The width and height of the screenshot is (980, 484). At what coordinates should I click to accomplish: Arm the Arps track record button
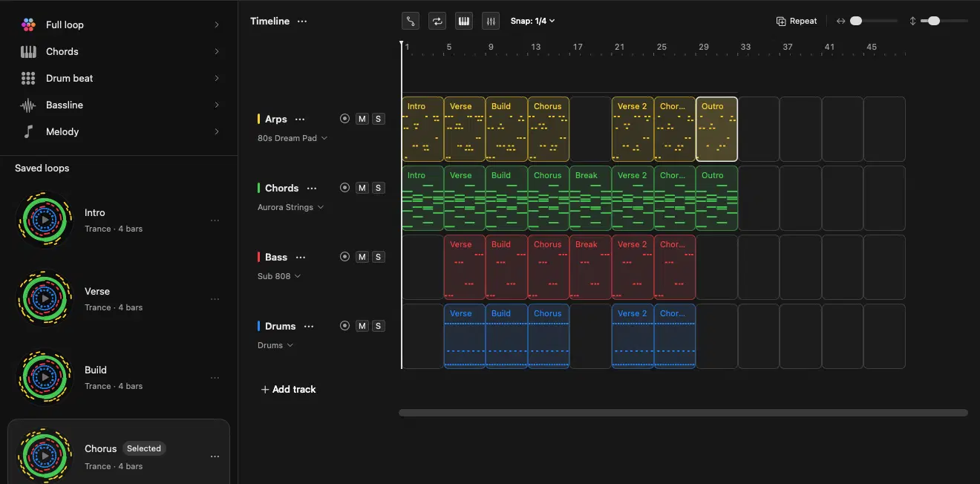(x=344, y=119)
